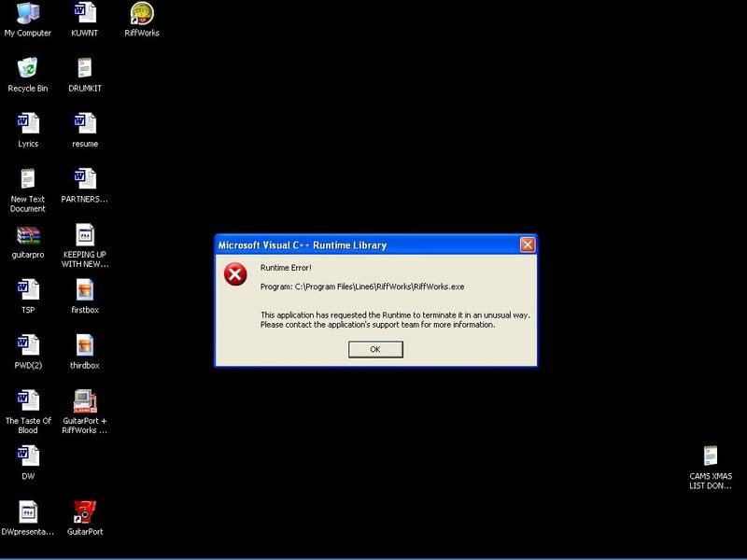Select the RiffWorks shortcut icon
The height and width of the screenshot is (560, 747).
(x=142, y=13)
